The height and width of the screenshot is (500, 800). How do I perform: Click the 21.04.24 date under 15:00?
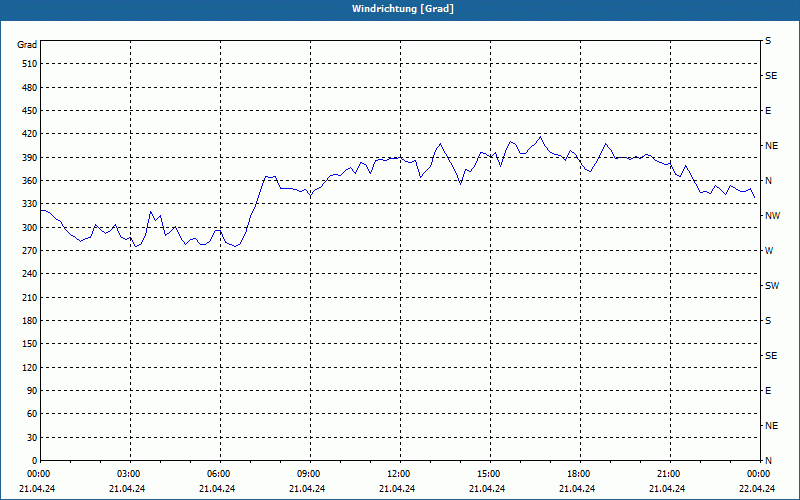tap(487, 489)
